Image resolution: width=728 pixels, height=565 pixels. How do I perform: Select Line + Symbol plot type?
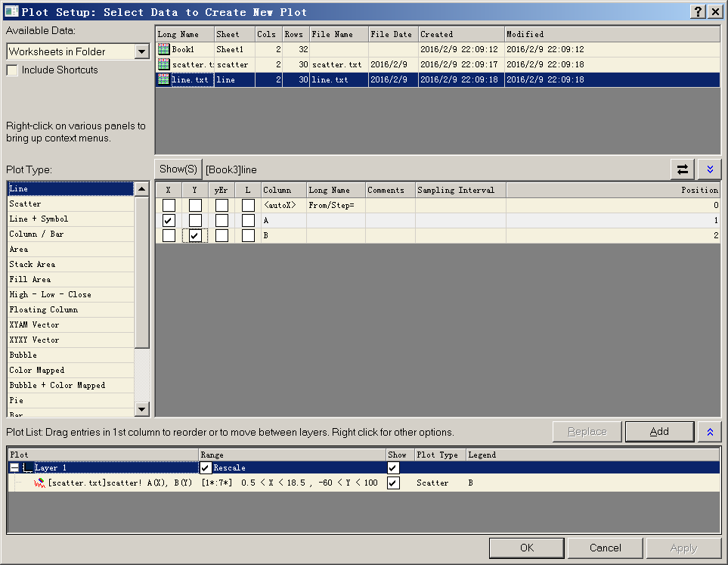point(70,219)
